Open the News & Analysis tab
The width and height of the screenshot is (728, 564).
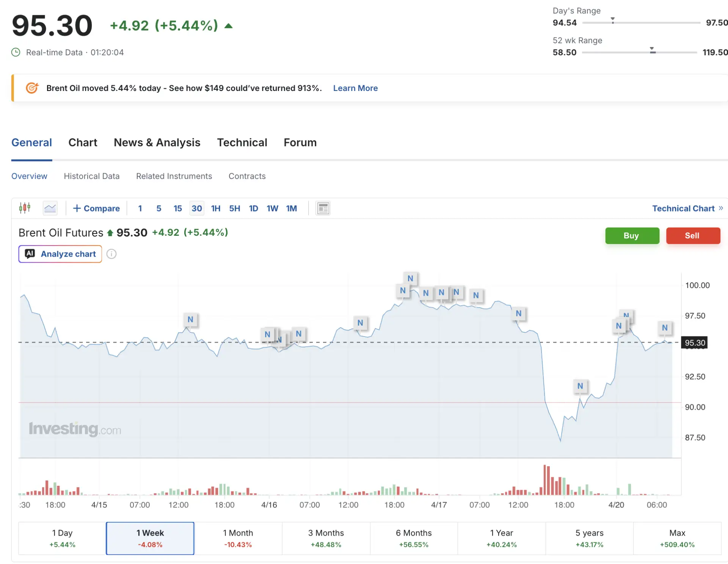point(157,143)
